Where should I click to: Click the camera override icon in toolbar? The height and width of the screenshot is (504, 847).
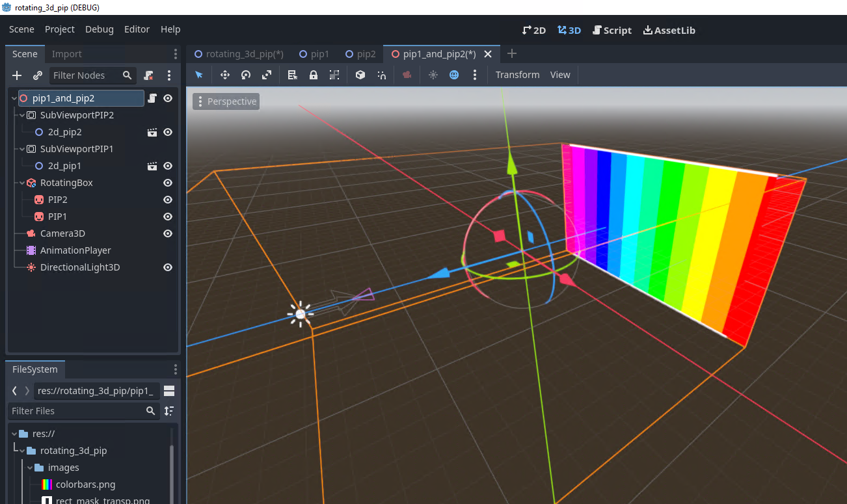click(x=407, y=75)
